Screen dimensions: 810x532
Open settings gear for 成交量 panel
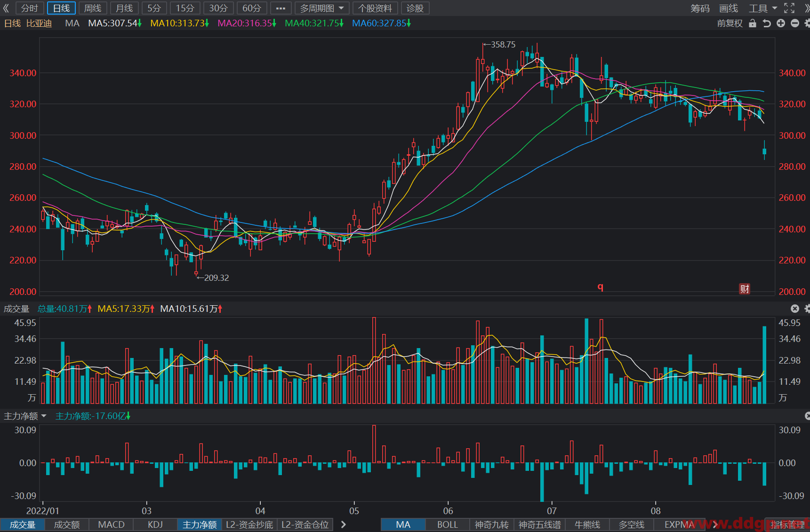click(807, 309)
